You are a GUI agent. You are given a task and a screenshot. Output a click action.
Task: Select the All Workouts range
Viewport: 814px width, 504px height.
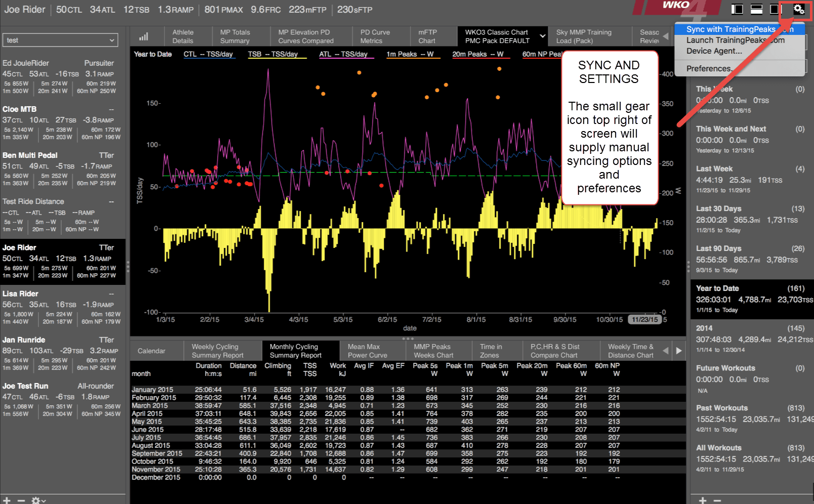click(x=751, y=458)
